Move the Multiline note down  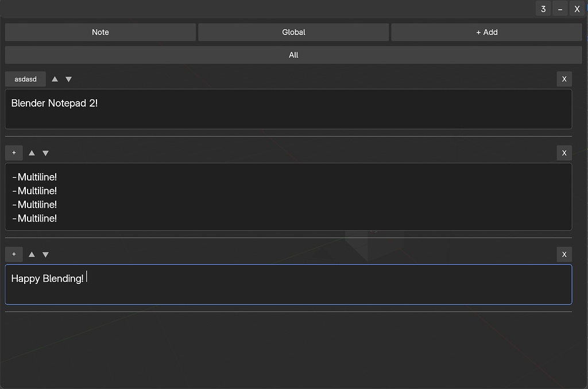click(45, 153)
